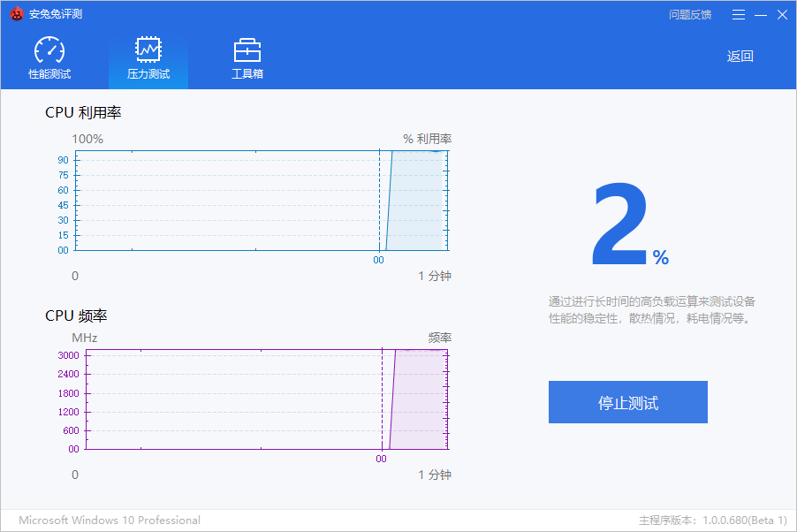Click the 1800 value on frequency axis
The height and width of the screenshot is (532, 797).
pyautogui.click(x=68, y=393)
